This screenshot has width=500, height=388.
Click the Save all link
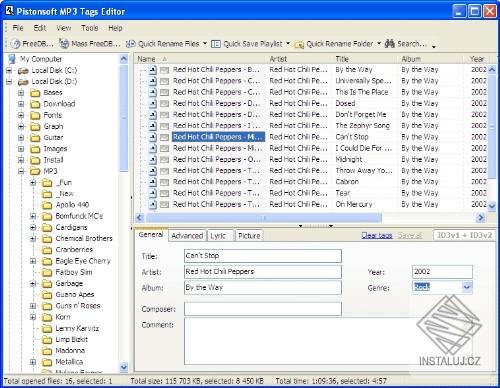(x=410, y=235)
